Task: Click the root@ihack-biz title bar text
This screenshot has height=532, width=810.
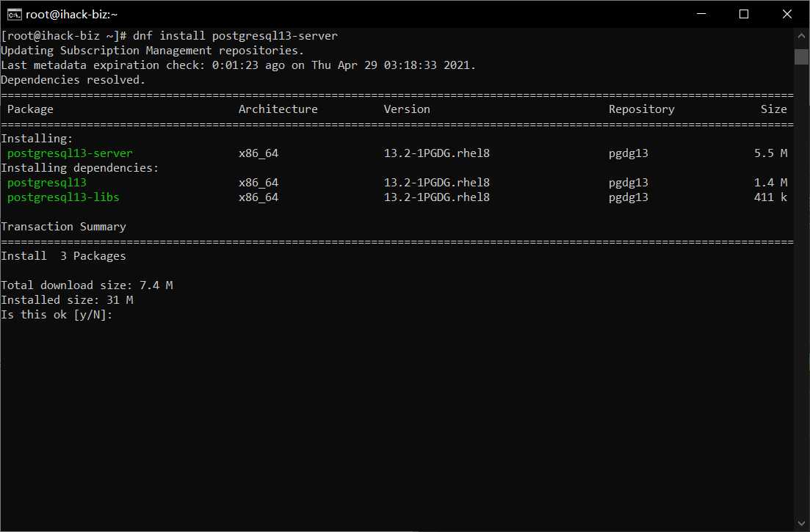Action: (70, 13)
